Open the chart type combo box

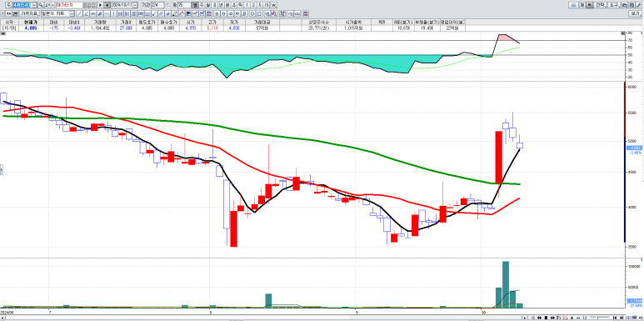57,13
